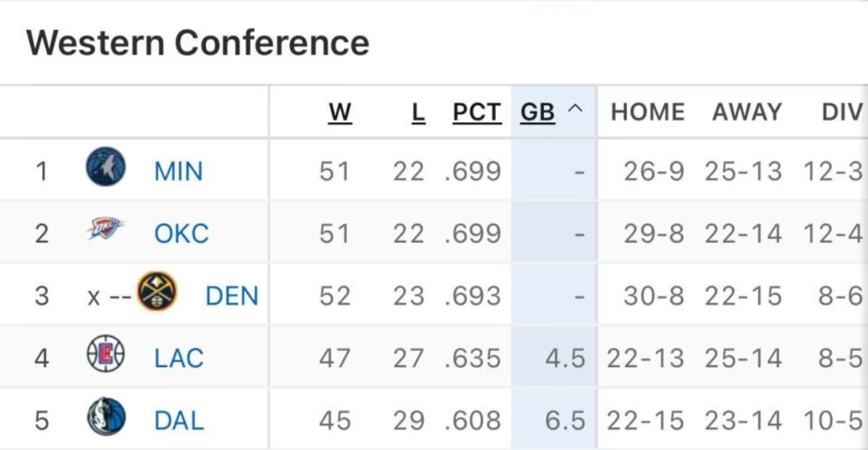Sort standings by L column

[x=419, y=112]
